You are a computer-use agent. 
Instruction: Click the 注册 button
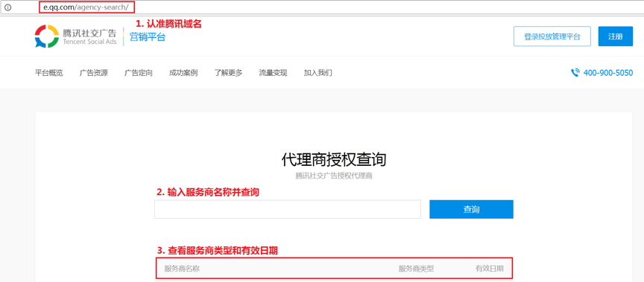click(615, 36)
